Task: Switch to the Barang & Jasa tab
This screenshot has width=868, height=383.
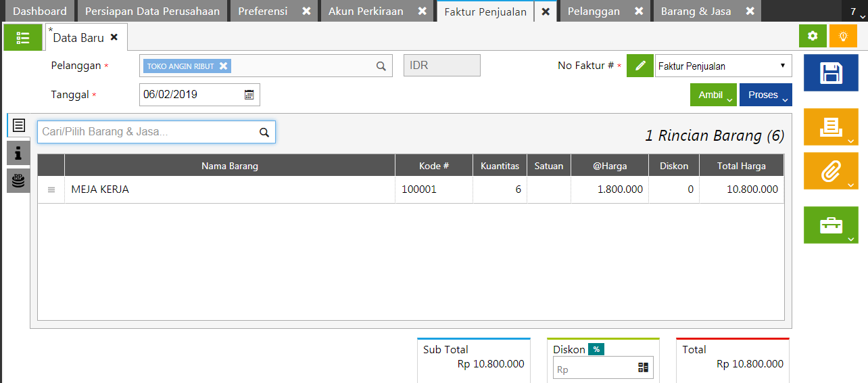Action: point(696,12)
